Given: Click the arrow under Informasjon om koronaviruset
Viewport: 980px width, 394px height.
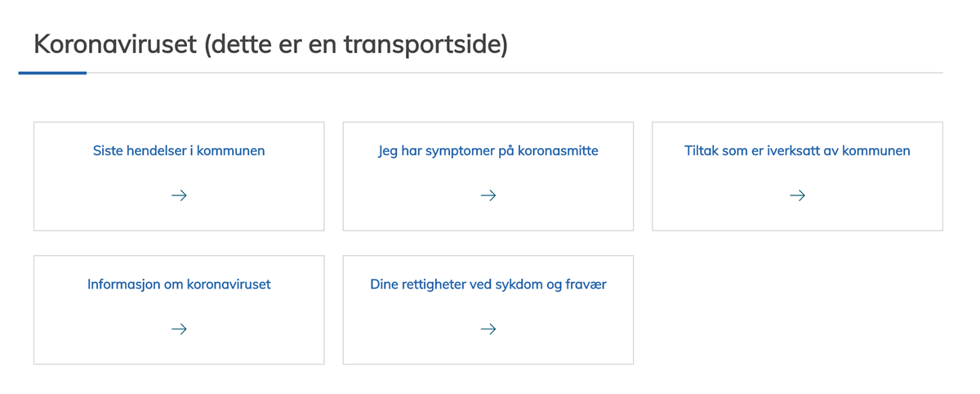Looking at the screenshot, I should pos(179,329).
